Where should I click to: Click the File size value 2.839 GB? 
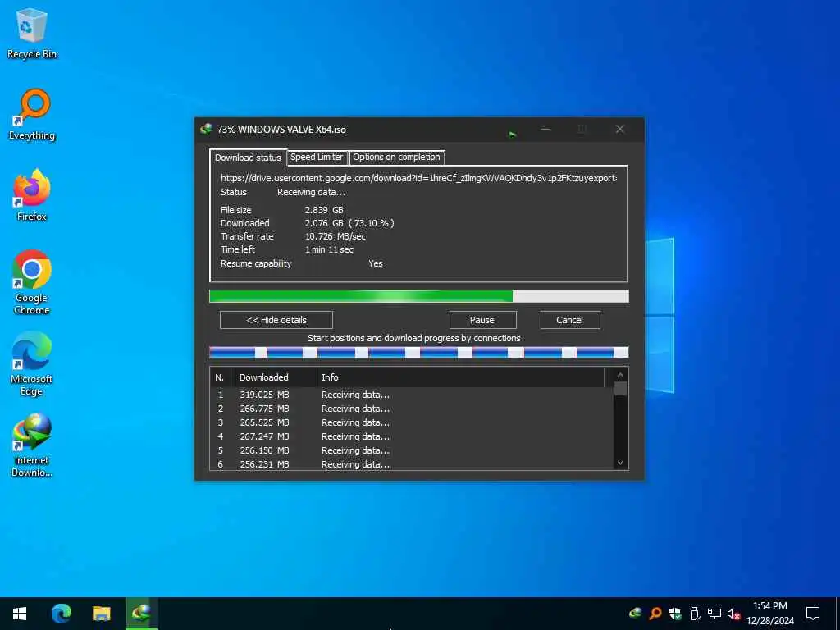click(x=324, y=210)
